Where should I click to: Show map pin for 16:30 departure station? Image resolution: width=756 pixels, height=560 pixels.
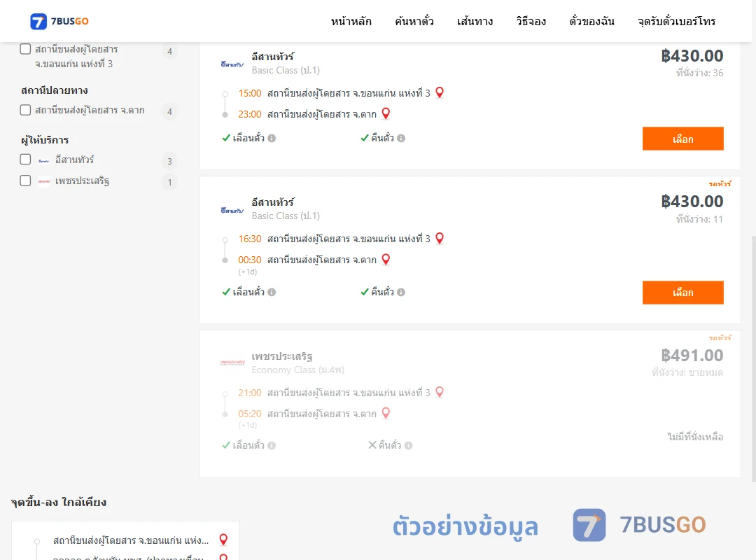(x=439, y=238)
